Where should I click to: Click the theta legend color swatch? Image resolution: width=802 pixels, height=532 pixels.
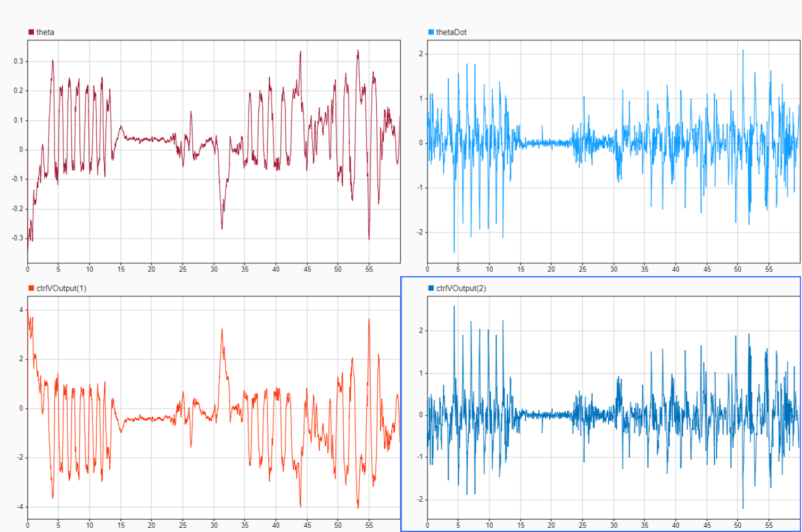click(31, 32)
